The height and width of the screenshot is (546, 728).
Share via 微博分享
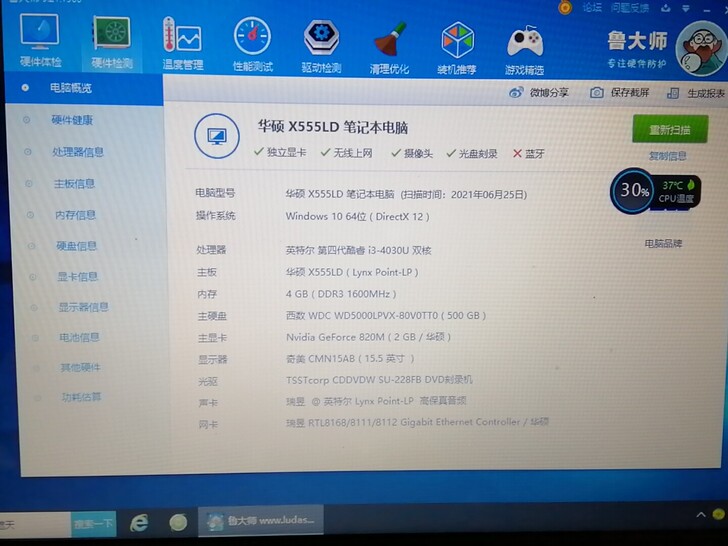coord(539,92)
